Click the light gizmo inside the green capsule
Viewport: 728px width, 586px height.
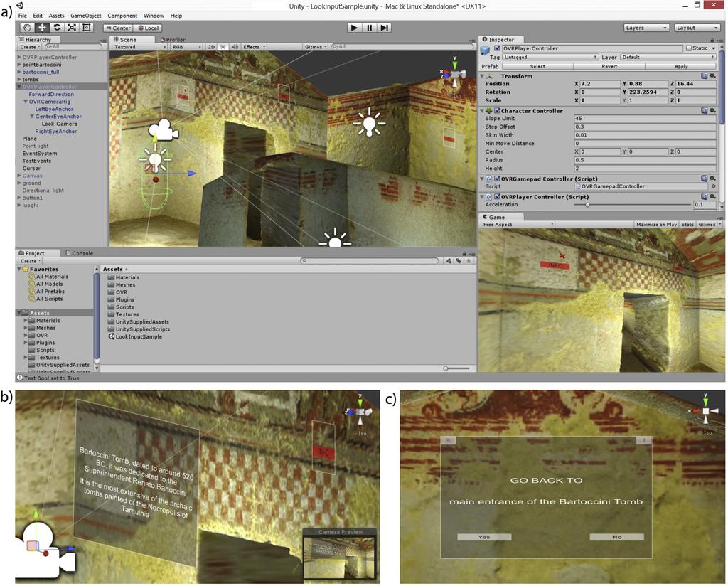tap(155, 161)
